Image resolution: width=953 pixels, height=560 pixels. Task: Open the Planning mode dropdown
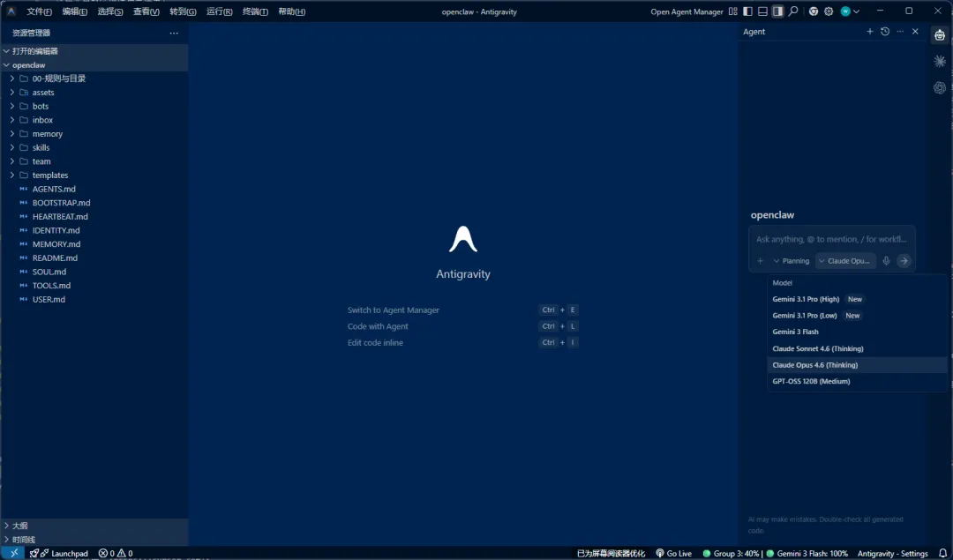(x=792, y=260)
